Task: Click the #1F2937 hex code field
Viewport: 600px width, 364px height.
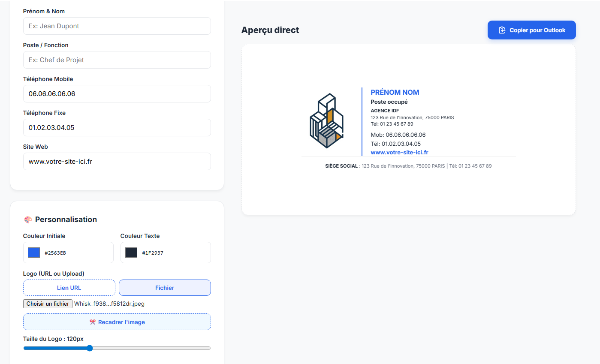Action: coord(153,253)
